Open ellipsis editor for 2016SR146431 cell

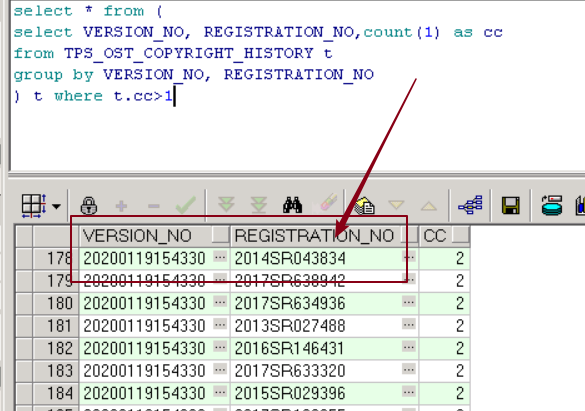pos(409,347)
